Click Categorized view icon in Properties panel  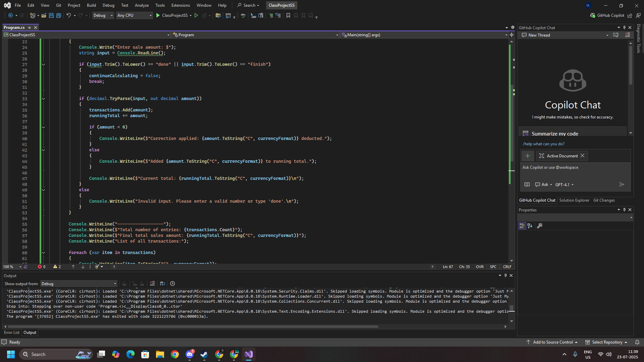[522, 226]
